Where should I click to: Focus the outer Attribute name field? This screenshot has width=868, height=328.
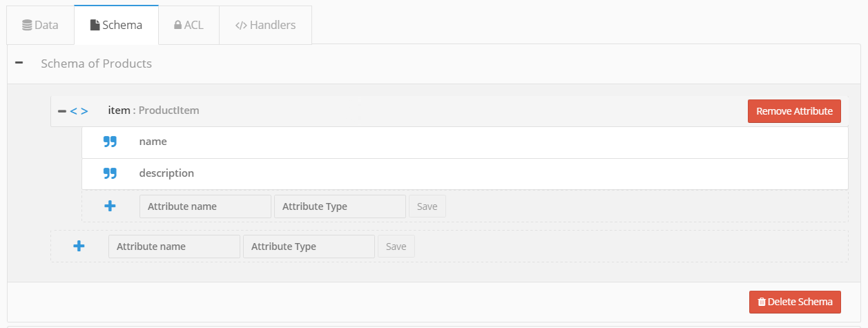(174, 247)
